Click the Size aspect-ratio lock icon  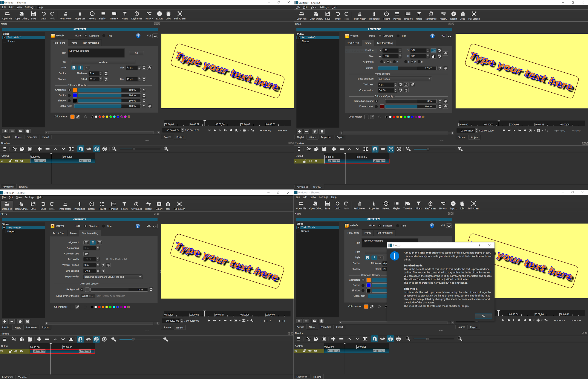coord(433,56)
